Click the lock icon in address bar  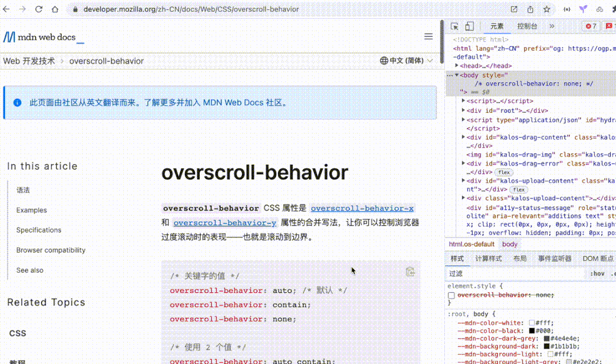coord(75,10)
